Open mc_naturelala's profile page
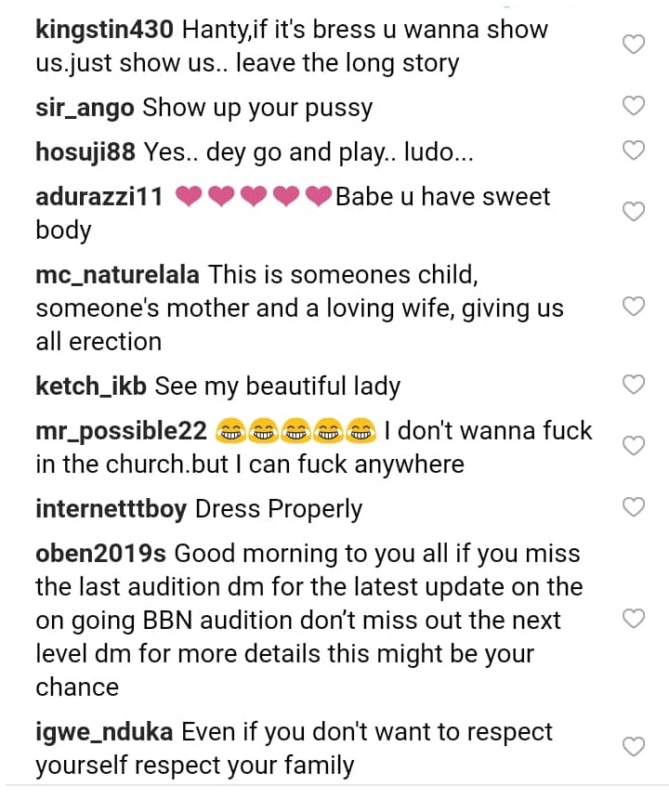Screen dimensions: 669x812 (117, 275)
